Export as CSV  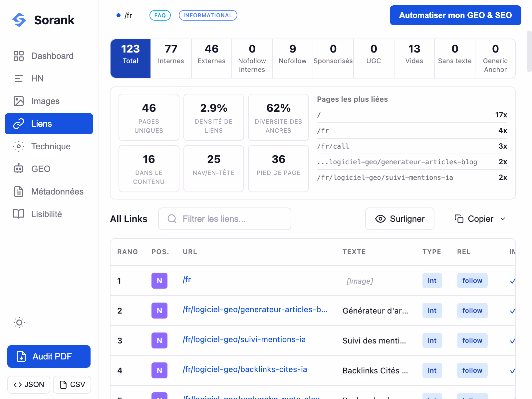[x=72, y=385]
